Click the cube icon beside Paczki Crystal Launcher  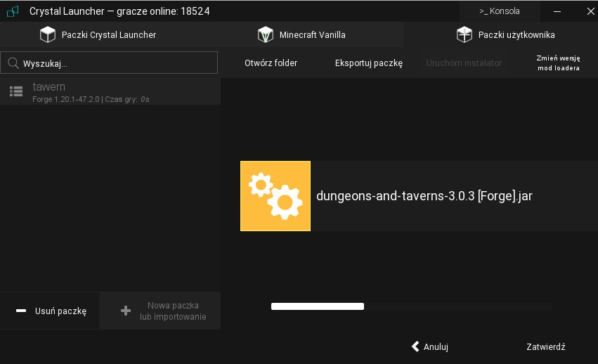point(47,34)
